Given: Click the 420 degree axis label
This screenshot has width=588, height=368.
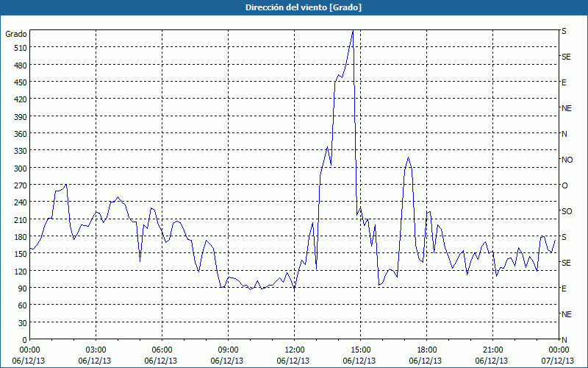Looking at the screenshot, I should point(21,99).
